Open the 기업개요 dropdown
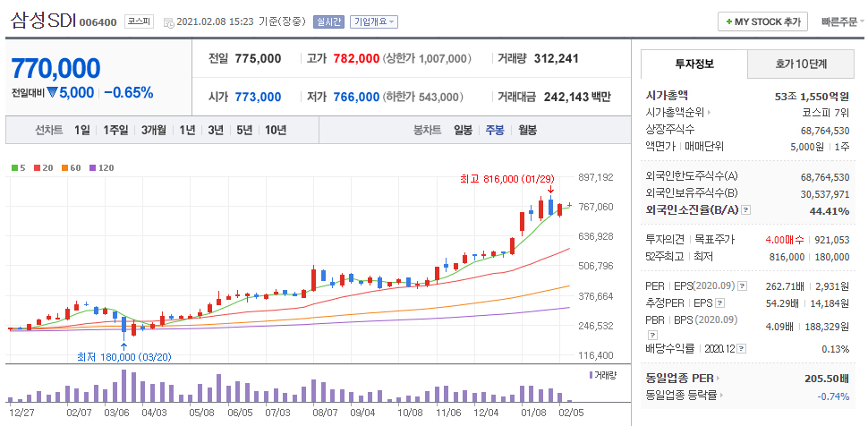Viewport: 868px width, 426px height. [374, 22]
